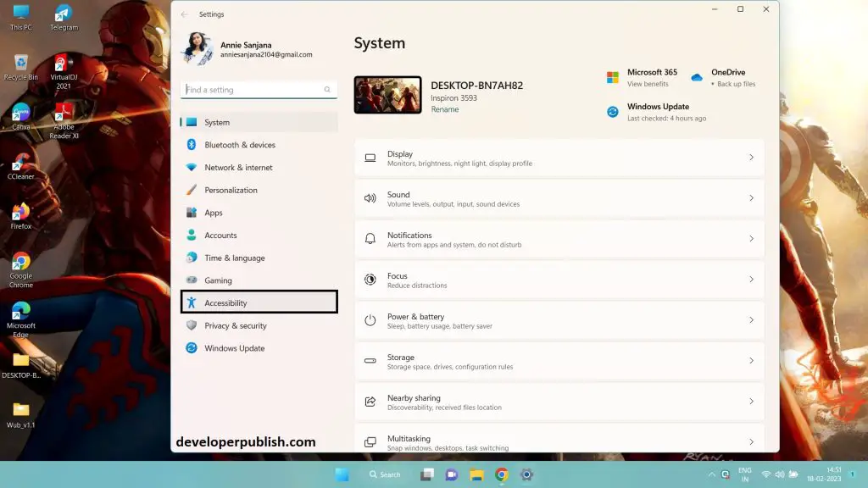This screenshot has width=868, height=488.
Task: Click View benefits under Microsoft 365
Action: 648,84
